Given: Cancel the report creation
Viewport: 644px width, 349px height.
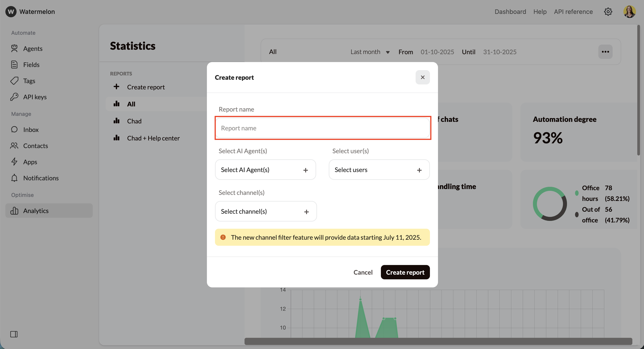Looking at the screenshot, I should pos(363,272).
